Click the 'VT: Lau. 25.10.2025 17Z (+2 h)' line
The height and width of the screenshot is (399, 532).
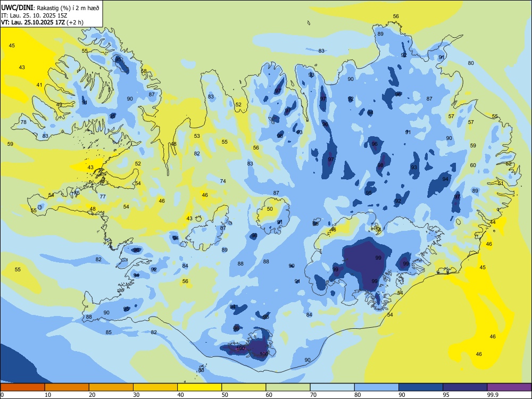pyautogui.click(x=42, y=22)
